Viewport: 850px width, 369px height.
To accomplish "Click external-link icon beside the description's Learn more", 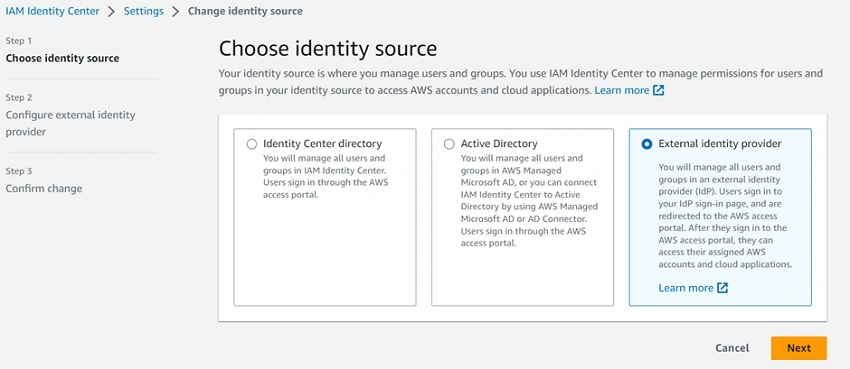I will [659, 90].
